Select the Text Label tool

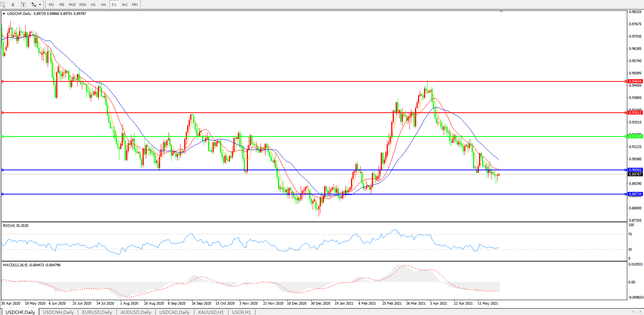coord(23,5)
